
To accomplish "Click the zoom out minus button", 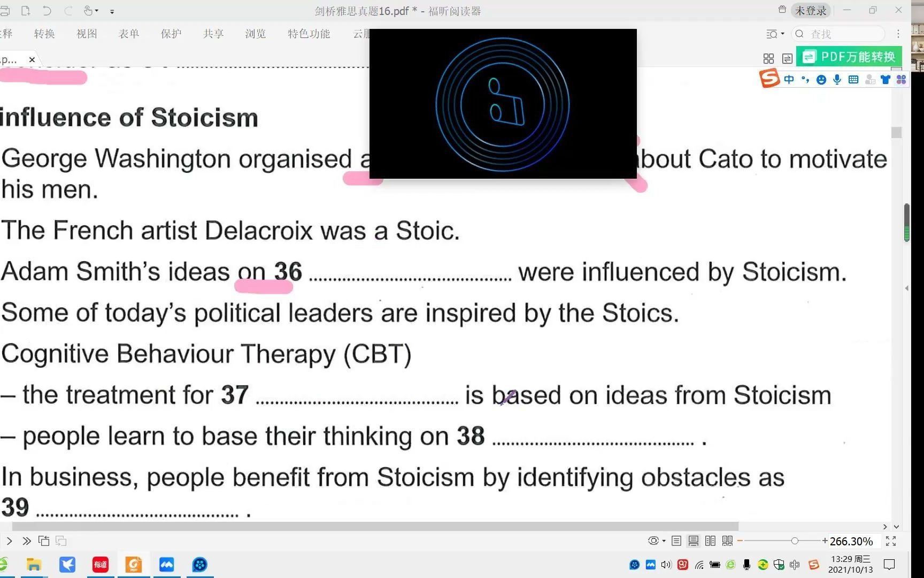I will (740, 541).
